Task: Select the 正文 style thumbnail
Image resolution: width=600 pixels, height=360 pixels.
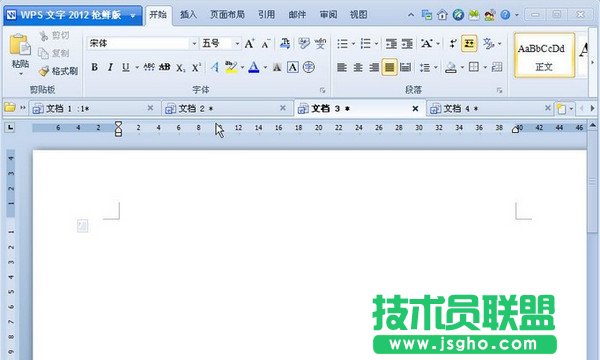Action: (x=544, y=55)
